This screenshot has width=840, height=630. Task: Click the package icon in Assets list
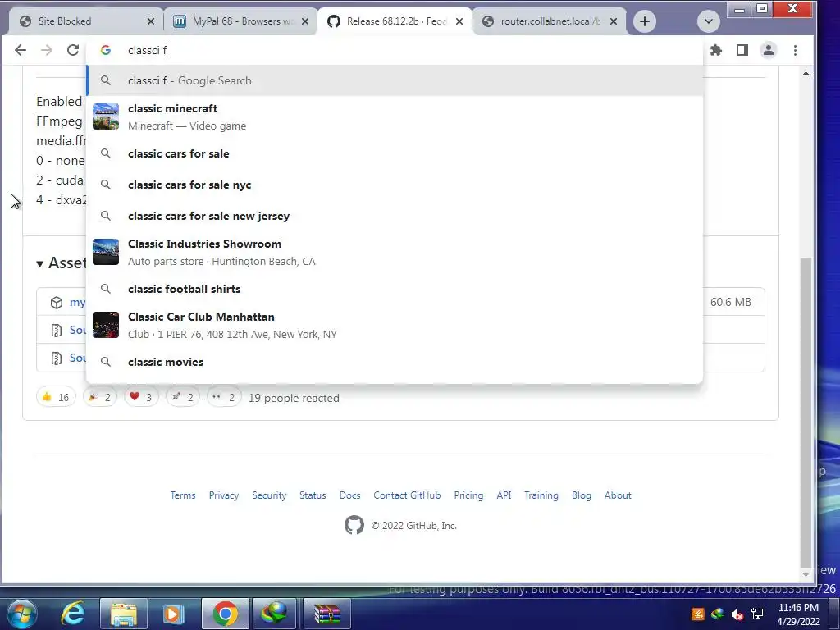pos(57,302)
